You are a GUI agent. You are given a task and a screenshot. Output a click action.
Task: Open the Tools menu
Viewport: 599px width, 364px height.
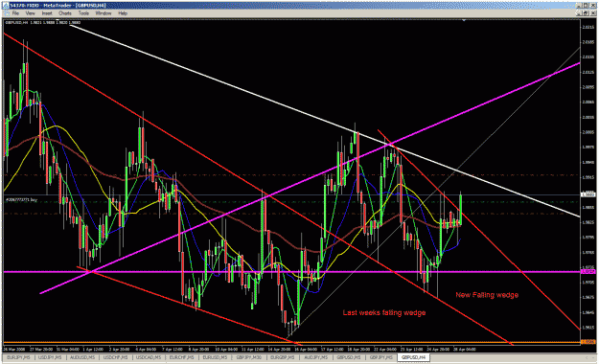(x=83, y=13)
